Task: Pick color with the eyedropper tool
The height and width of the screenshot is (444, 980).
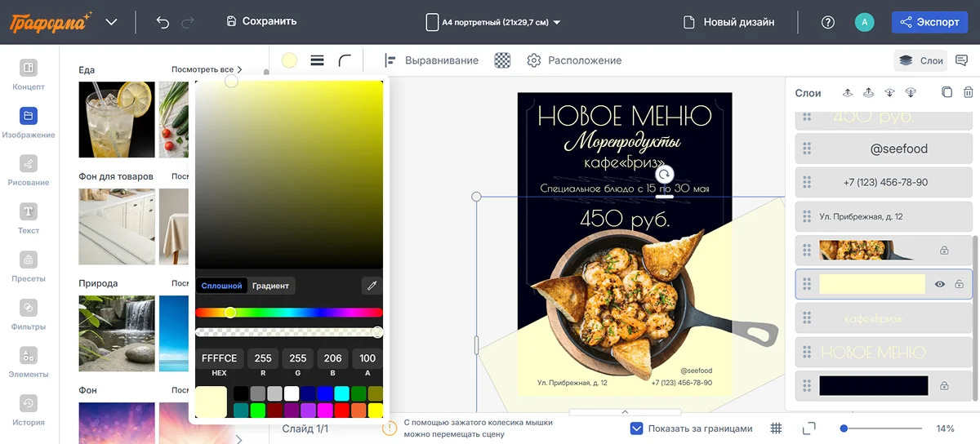Action: (372, 285)
